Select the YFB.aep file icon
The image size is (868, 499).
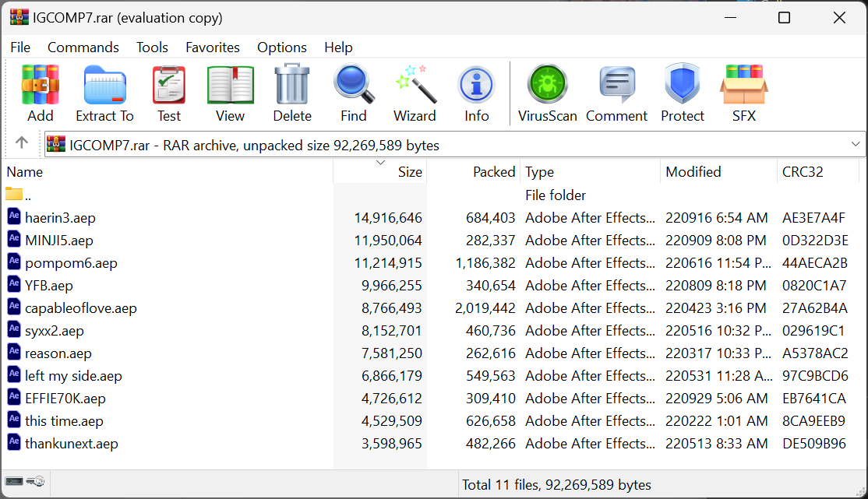(14, 284)
